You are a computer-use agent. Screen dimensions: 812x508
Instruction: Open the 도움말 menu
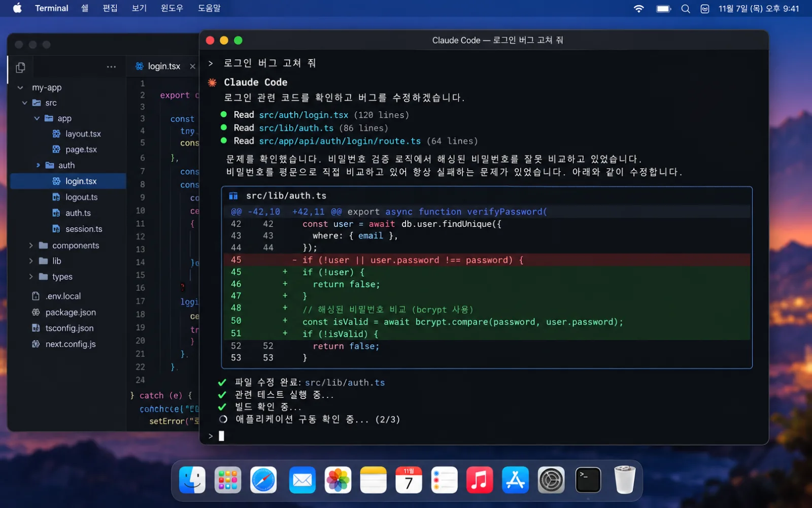209,8
